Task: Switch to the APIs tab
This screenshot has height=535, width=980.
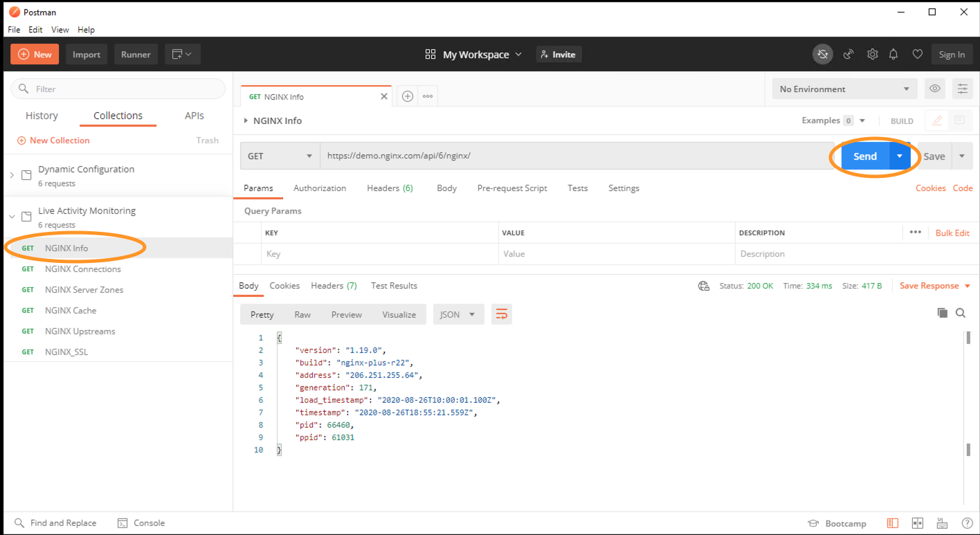Action: [194, 116]
